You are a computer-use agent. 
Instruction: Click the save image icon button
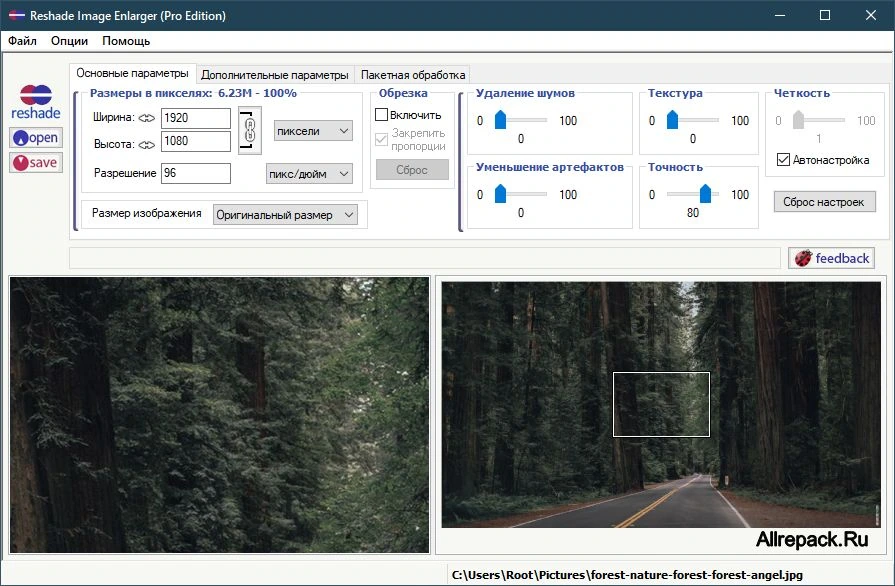click(x=36, y=163)
